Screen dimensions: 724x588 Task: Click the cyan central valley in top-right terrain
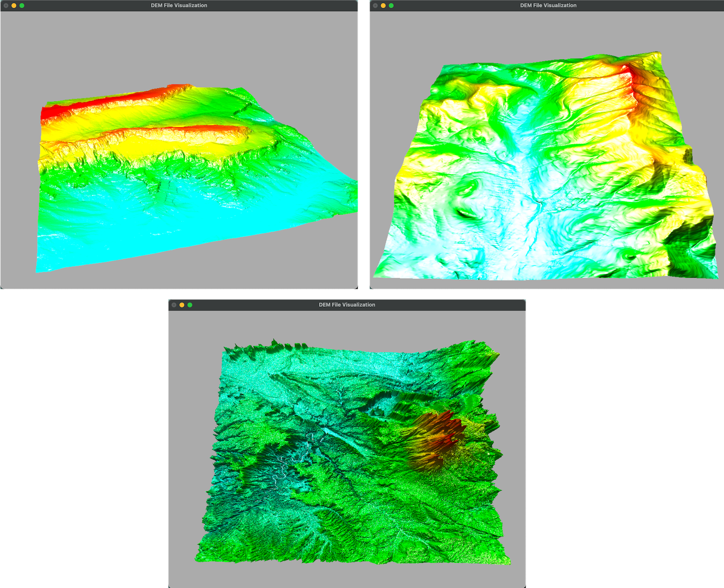pos(531,193)
